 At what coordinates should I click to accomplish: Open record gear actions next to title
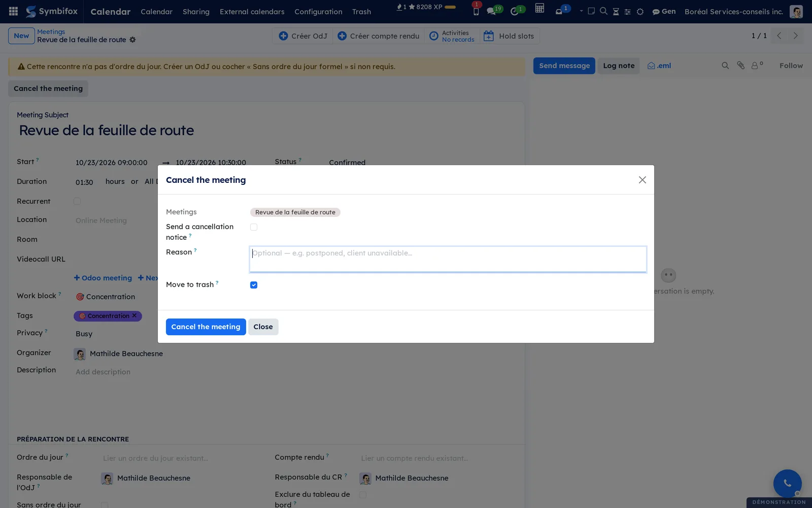point(132,40)
